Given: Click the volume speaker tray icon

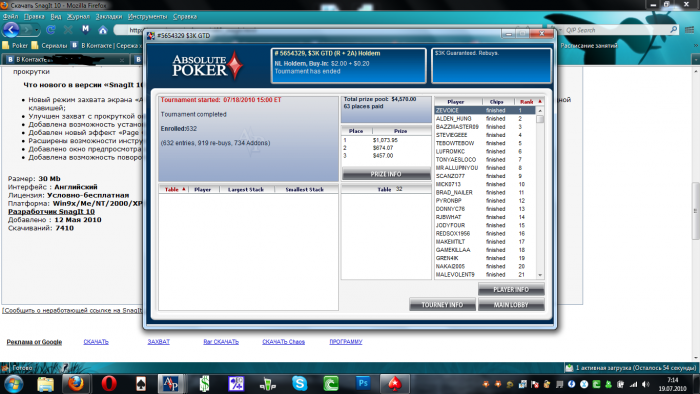Looking at the screenshot, I should click(645, 384).
